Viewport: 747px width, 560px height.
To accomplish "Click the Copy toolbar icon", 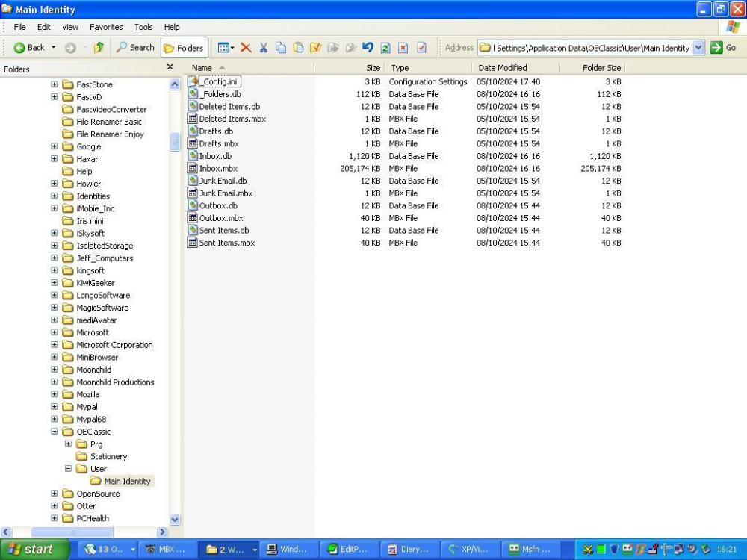I will [279, 47].
